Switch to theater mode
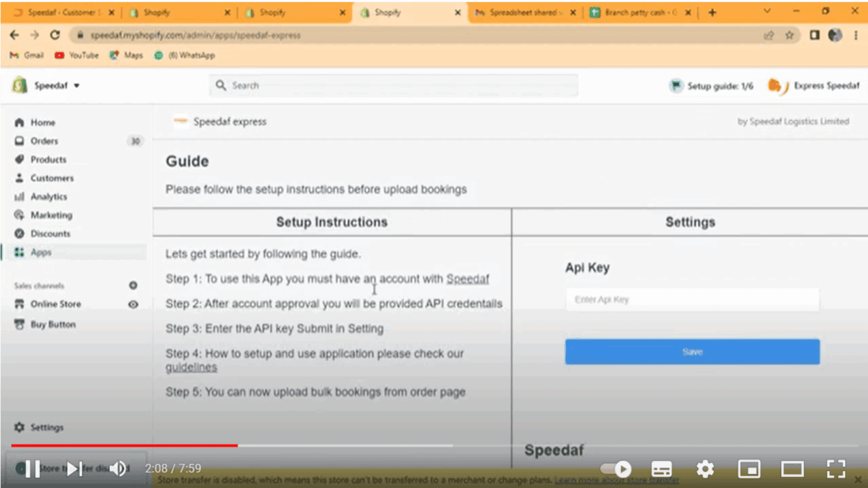The height and width of the screenshot is (488, 868). point(792,468)
